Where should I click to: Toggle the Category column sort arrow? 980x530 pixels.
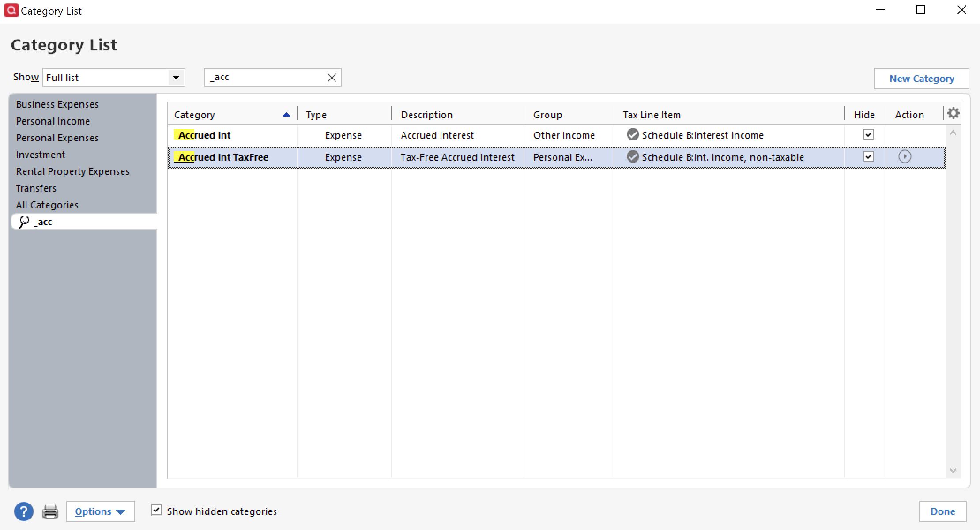pyautogui.click(x=286, y=114)
